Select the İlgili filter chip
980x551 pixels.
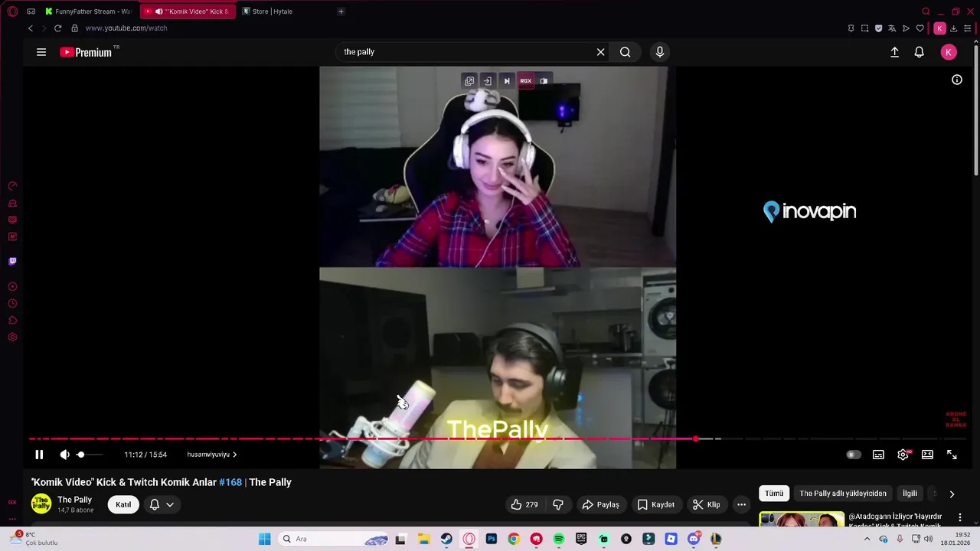(x=910, y=494)
